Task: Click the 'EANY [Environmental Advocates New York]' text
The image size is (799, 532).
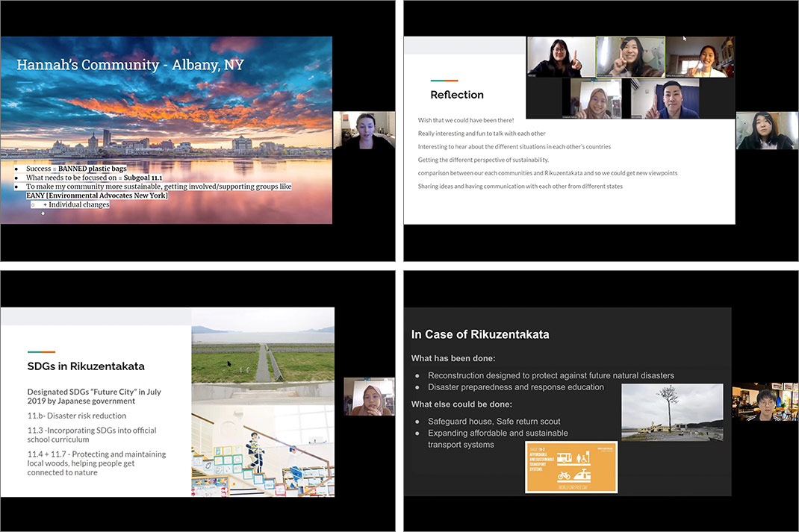Action: click(97, 195)
